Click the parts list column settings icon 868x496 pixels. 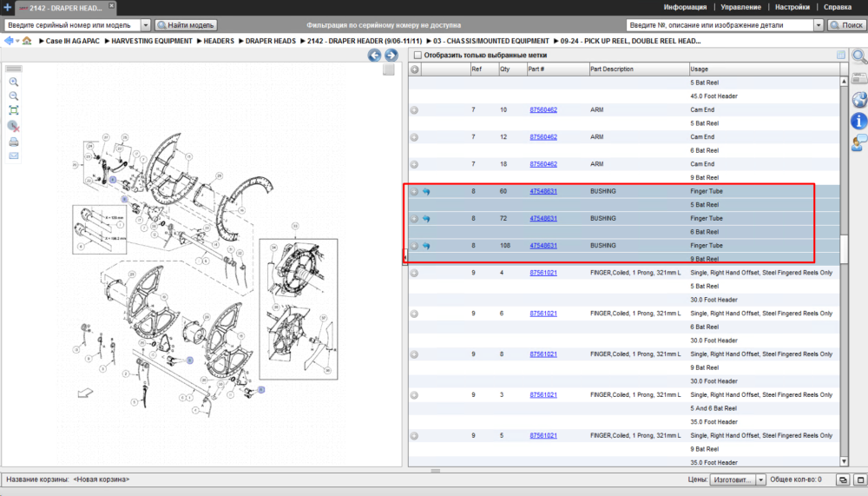(x=841, y=55)
